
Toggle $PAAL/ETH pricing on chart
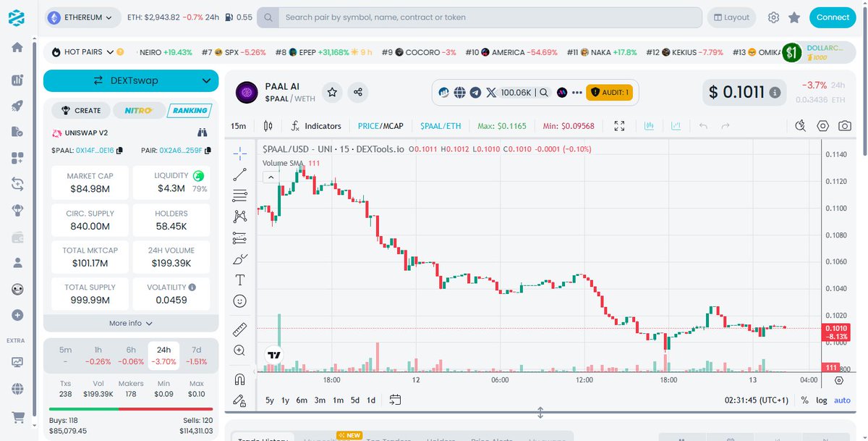441,126
